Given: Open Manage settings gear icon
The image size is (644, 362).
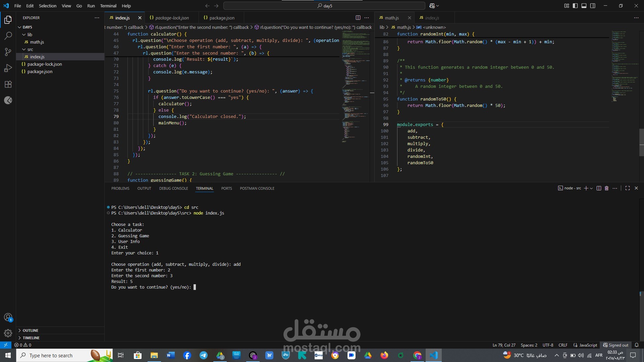Looking at the screenshot, I should pos(8,333).
